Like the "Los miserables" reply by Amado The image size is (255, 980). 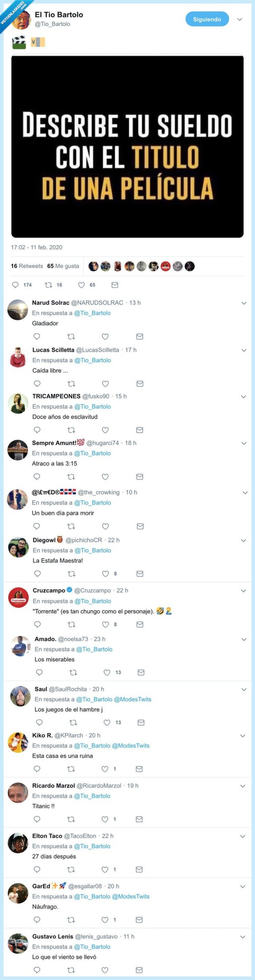(x=107, y=673)
